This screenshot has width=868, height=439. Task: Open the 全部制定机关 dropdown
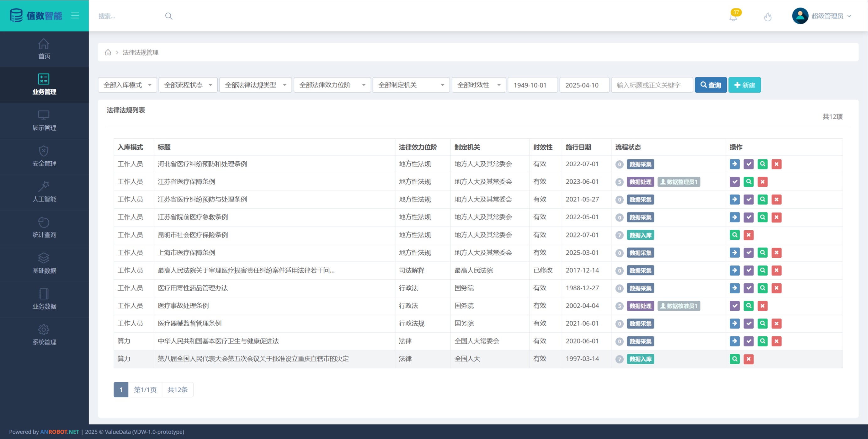tap(411, 85)
